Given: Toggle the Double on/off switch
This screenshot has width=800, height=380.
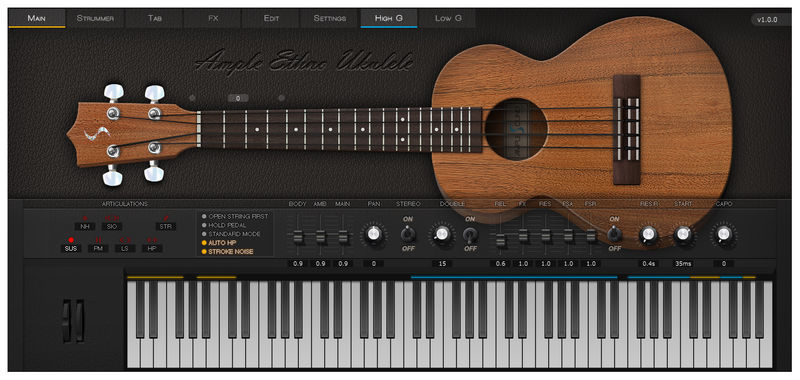Looking at the screenshot, I should point(470,235).
